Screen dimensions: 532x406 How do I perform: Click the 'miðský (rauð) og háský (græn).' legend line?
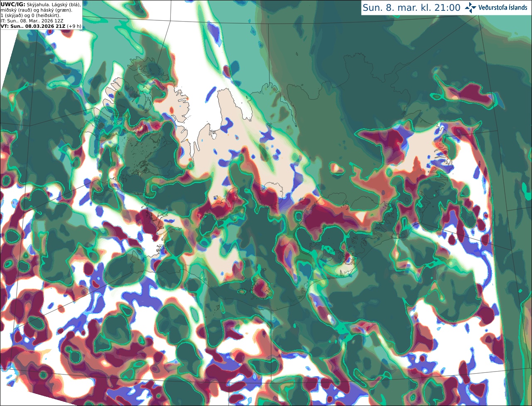pos(36,10)
